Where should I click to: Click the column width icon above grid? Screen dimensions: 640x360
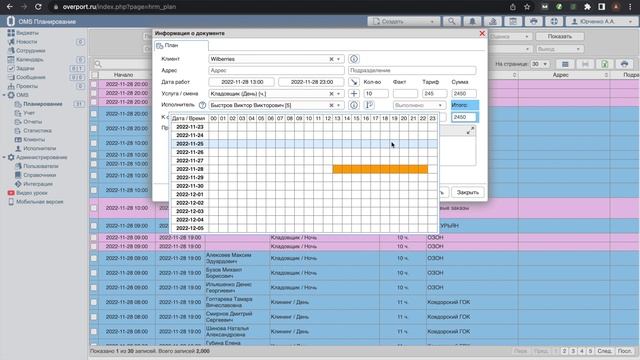pos(585,64)
